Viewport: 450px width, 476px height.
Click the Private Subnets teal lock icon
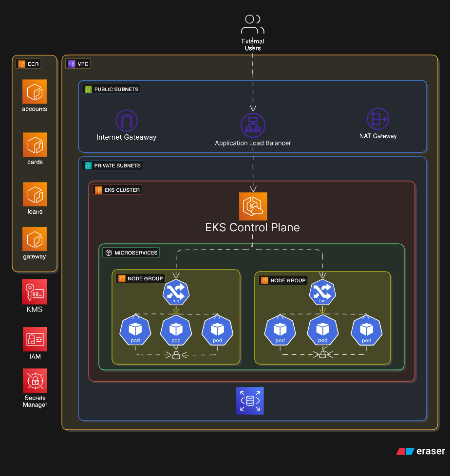pos(88,165)
